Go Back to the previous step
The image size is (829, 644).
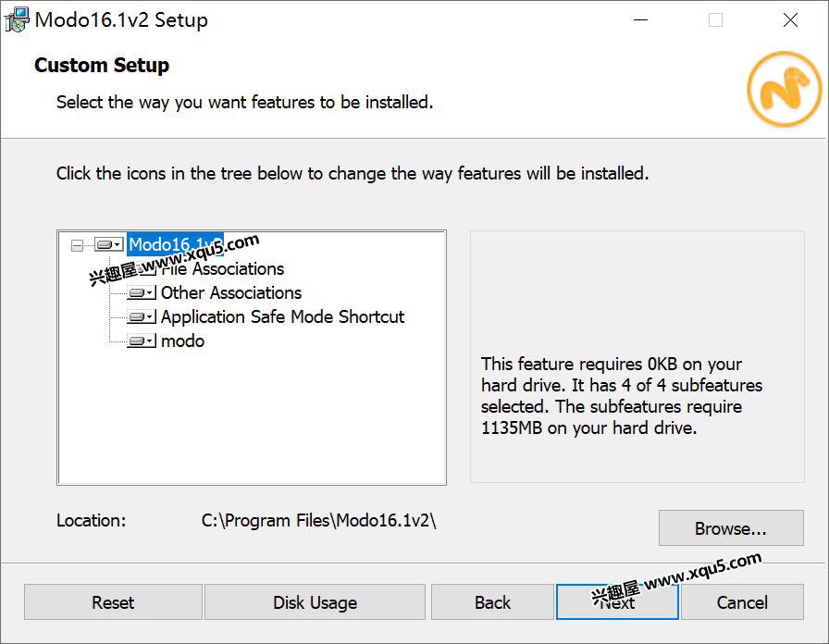click(493, 602)
